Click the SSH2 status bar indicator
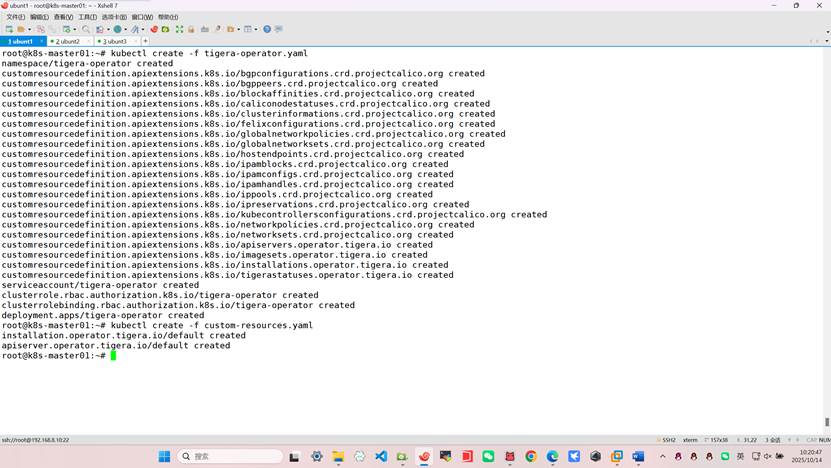This screenshot has width=831, height=468. 669,440
